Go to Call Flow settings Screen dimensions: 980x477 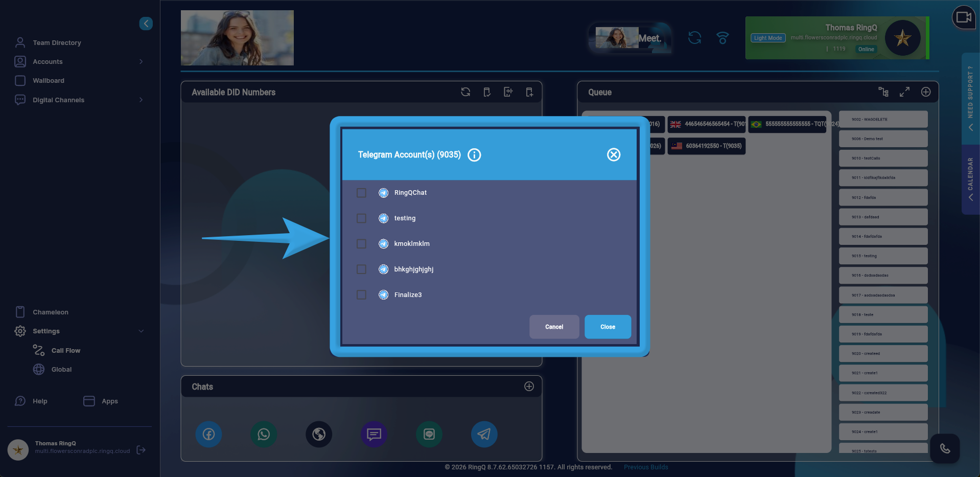(x=65, y=350)
